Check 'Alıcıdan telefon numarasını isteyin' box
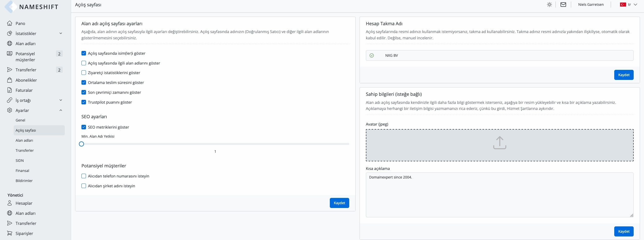The image size is (644, 240). [84, 176]
